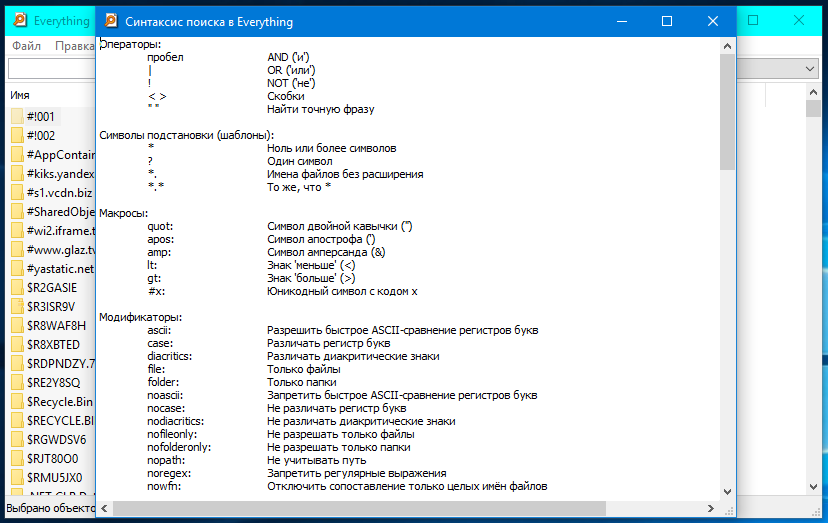
Task: Click the 'Макросы:' heading
Action: (124, 213)
